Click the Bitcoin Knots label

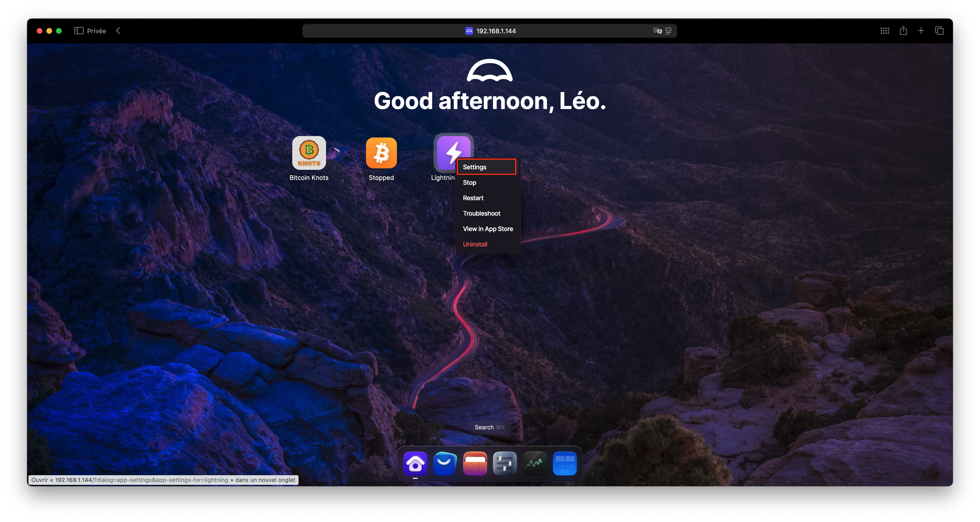(x=309, y=178)
